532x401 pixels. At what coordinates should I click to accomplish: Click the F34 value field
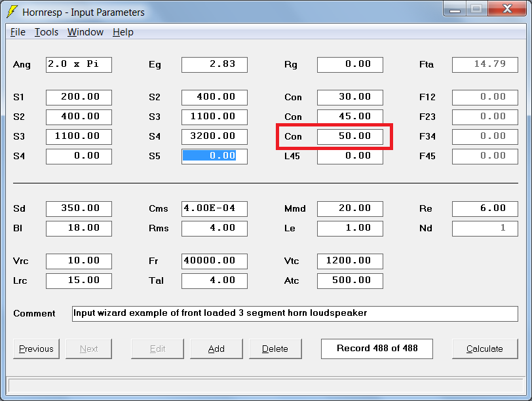coord(485,137)
